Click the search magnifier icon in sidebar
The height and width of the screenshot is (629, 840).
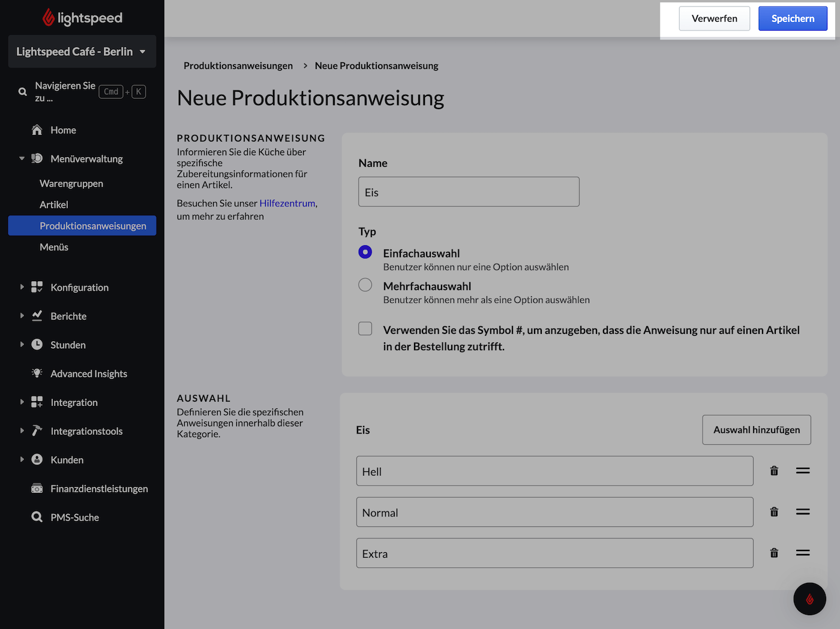[x=23, y=92]
